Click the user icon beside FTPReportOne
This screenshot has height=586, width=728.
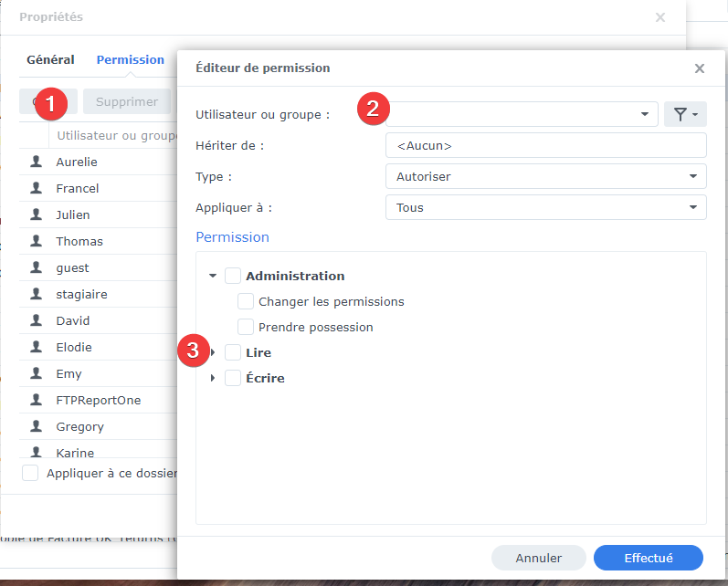(37, 400)
